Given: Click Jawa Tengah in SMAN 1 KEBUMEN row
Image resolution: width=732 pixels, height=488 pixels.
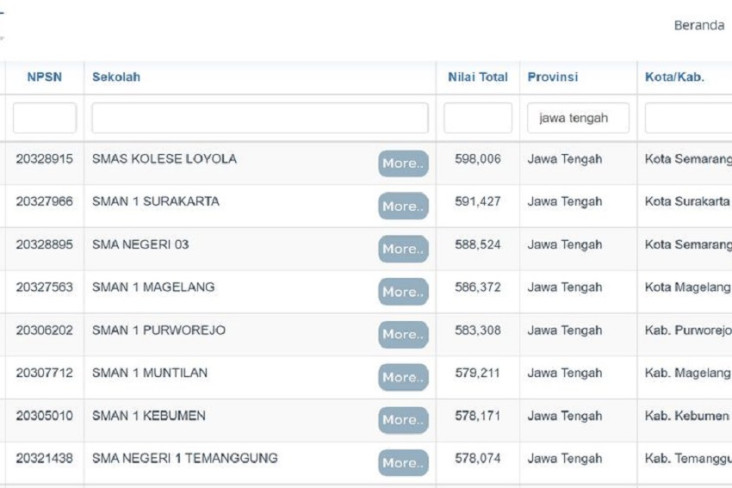Looking at the screenshot, I should [565, 416].
